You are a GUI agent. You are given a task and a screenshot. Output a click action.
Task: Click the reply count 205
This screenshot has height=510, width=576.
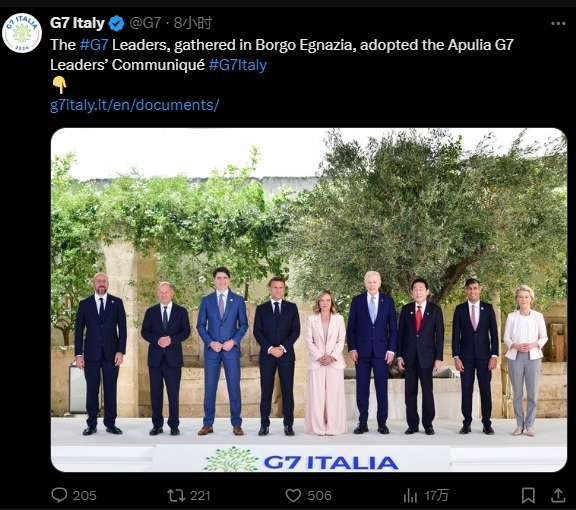click(84, 496)
